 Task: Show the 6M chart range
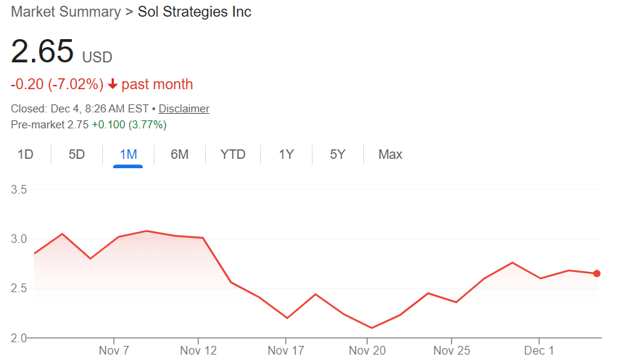tap(180, 154)
